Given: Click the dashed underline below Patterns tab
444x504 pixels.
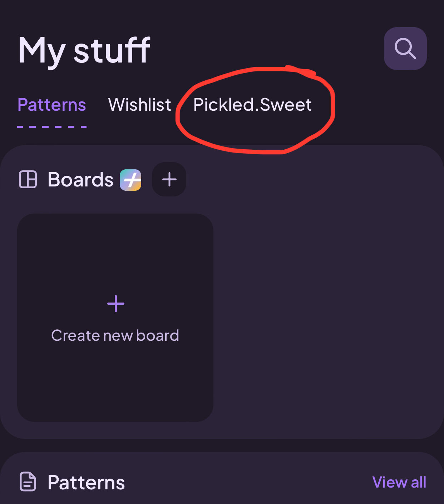Looking at the screenshot, I should (x=52, y=126).
